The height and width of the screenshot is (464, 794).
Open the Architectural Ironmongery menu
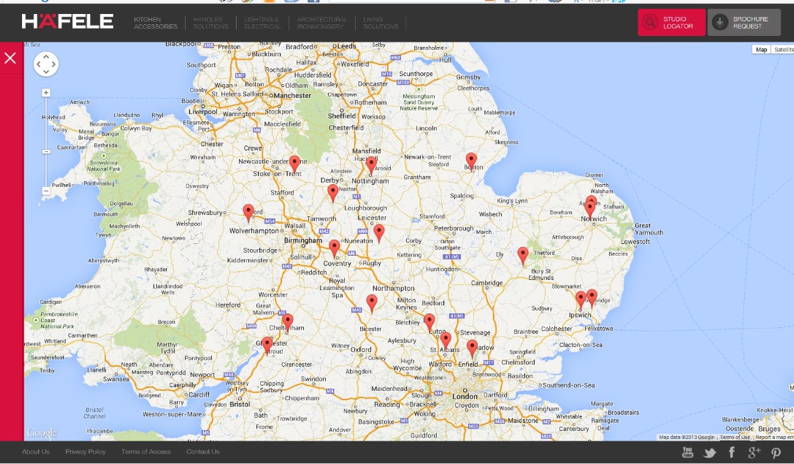[x=322, y=23]
